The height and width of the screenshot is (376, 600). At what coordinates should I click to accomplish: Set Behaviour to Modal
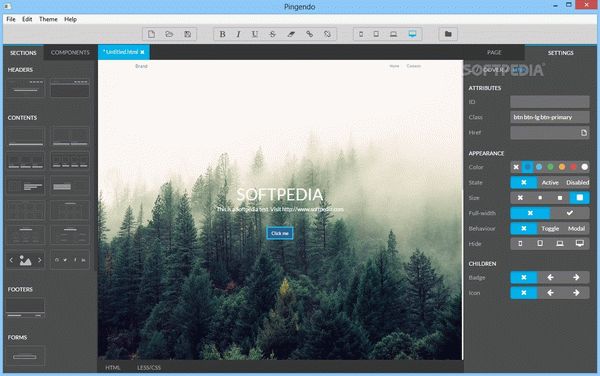(576, 228)
